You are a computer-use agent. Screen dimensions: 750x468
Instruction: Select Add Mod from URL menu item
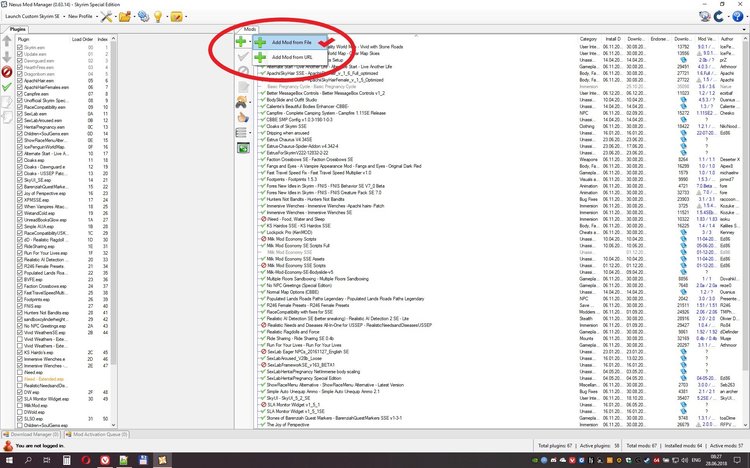[291, 57]
